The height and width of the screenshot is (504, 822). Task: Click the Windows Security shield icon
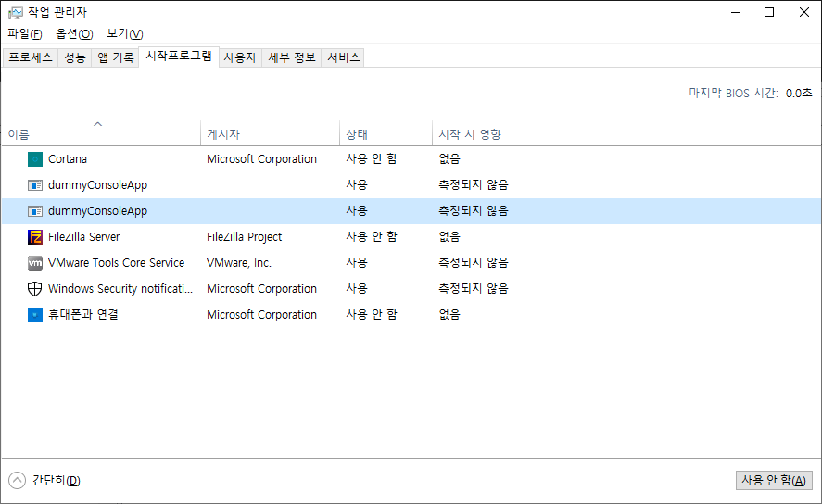35,289
